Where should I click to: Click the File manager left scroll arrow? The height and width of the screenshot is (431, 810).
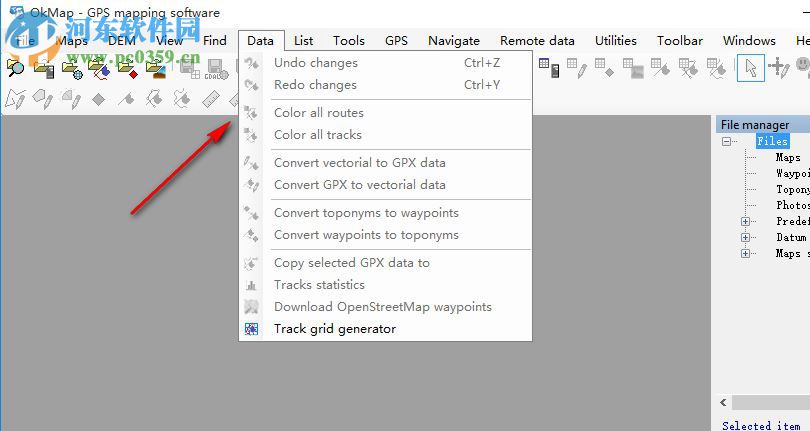click(723, 402)
